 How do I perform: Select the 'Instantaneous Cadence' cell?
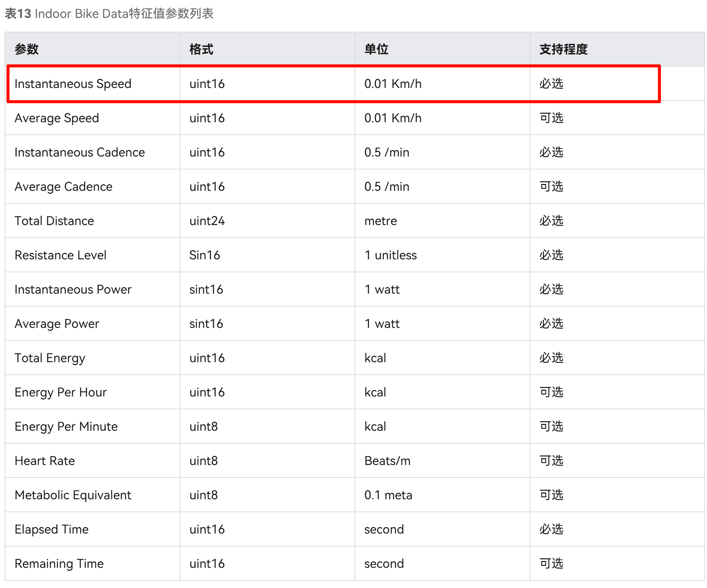click(x=80, y=152)
